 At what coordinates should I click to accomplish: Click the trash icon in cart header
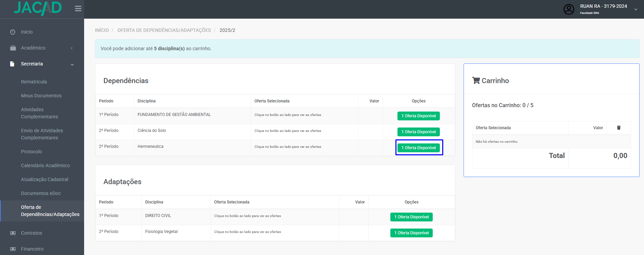[x=619, y=128]
